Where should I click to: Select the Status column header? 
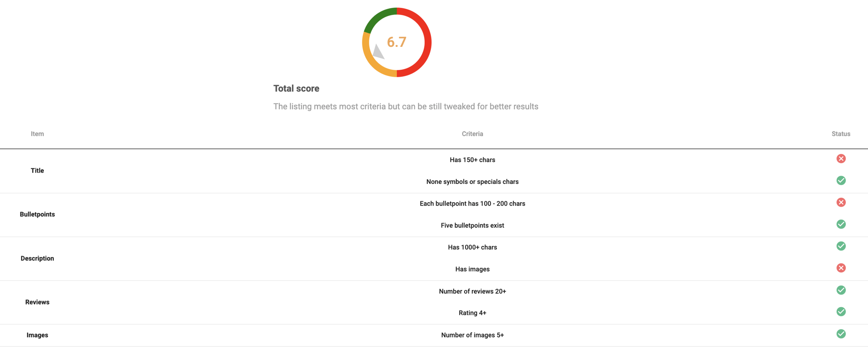(841, 134)
